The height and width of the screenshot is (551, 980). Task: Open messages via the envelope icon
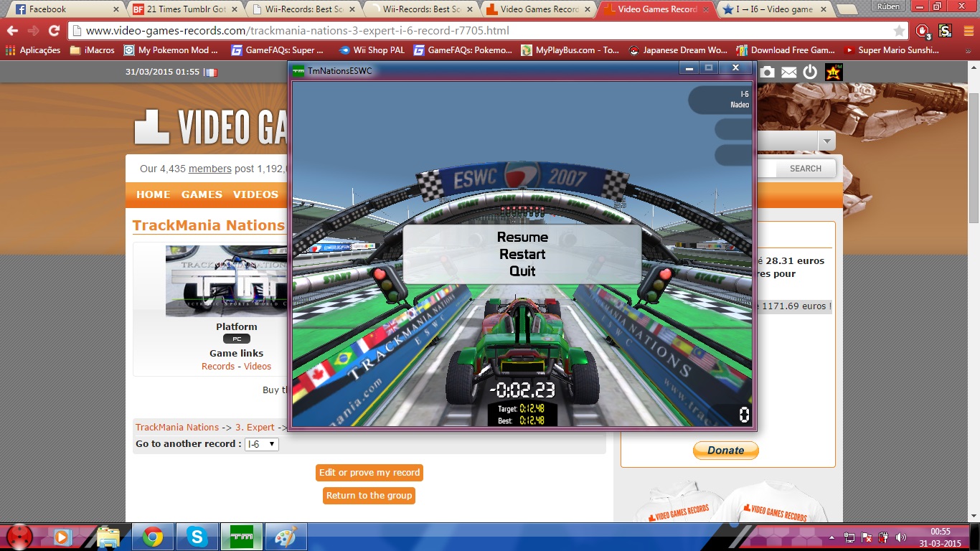tap(788, 72)
